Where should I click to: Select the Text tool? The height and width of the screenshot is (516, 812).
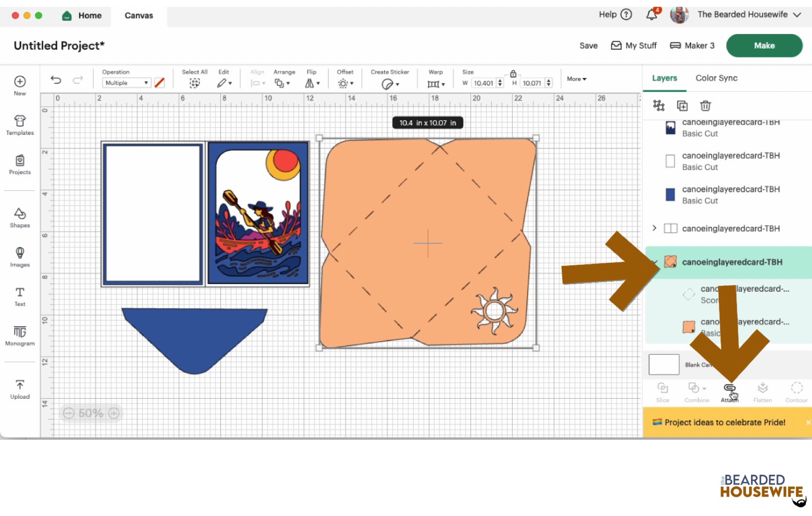pos(20,296)
